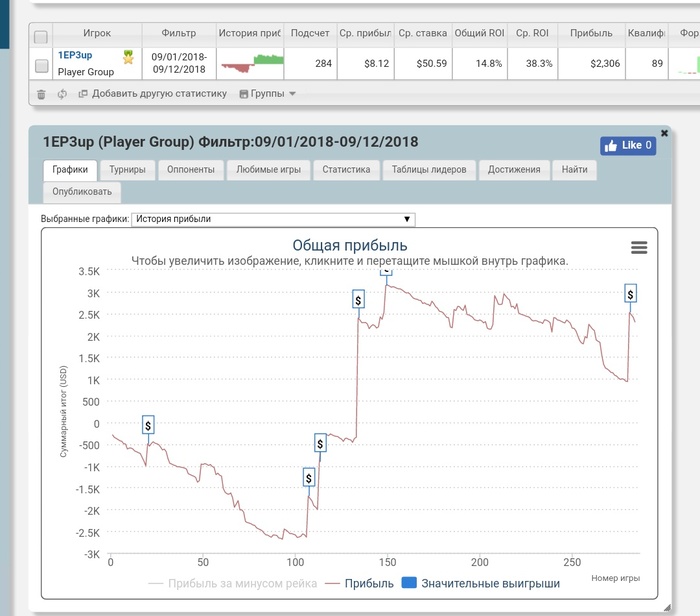700x616 pixels.
Task: Click the $ win marker near game 107
Action: tap(308, 477)
